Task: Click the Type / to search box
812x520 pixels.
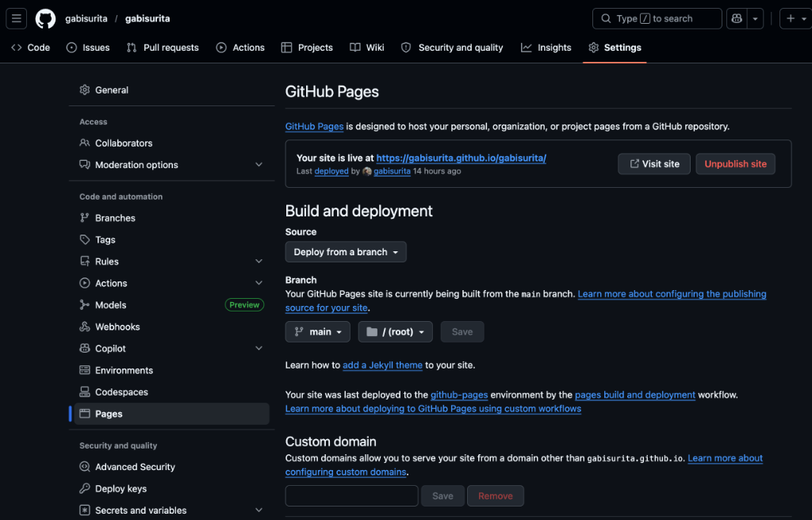Action: [x=657, y=19]
